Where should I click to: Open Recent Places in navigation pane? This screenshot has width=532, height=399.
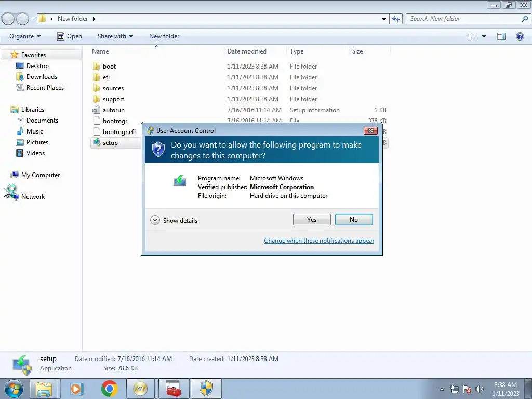(45, 87)
